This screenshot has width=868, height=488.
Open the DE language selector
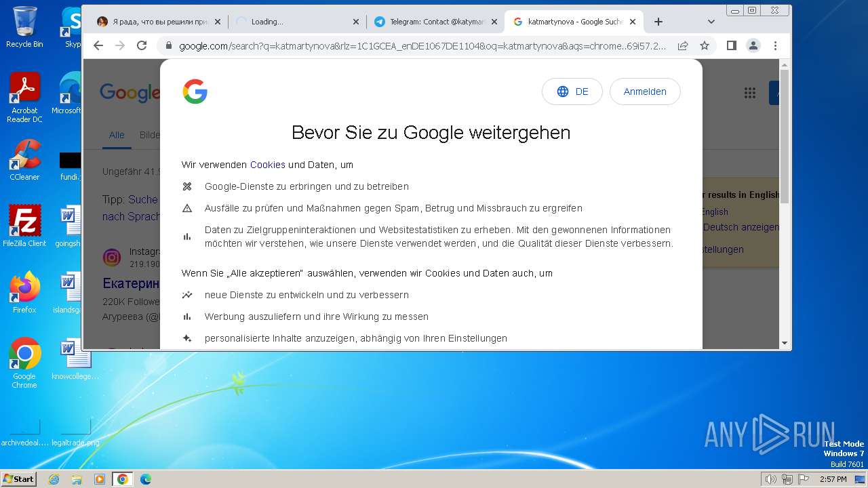click(x=572, y=91)
